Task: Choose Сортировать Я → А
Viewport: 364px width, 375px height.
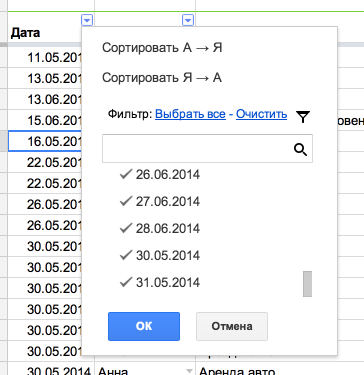Action: 162,78
